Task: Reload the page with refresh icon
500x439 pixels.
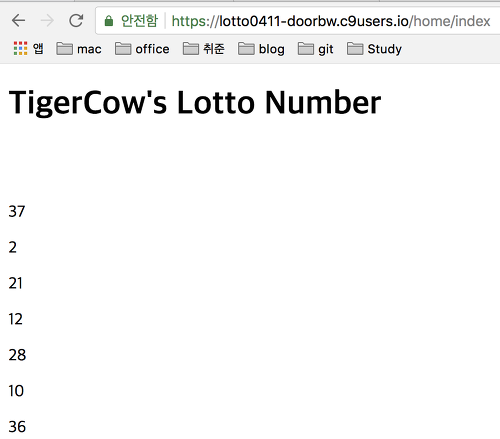Action: coord(76,21)
